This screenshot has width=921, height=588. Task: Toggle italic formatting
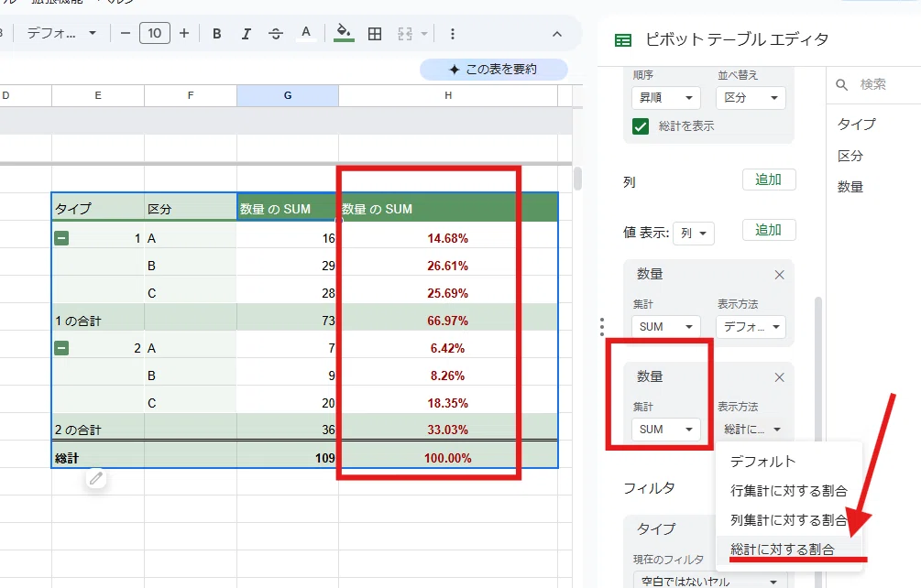[x=247, y=34]
